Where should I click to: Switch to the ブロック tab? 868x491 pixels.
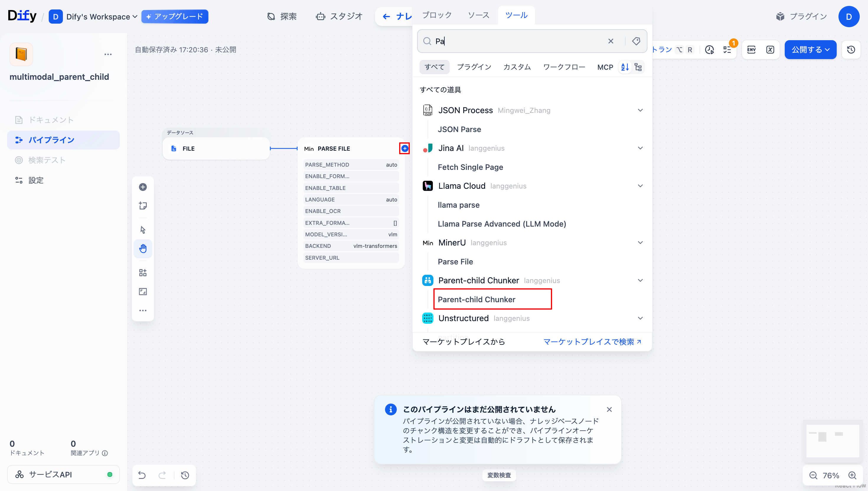pyautogui.click(x=437, y=15)
